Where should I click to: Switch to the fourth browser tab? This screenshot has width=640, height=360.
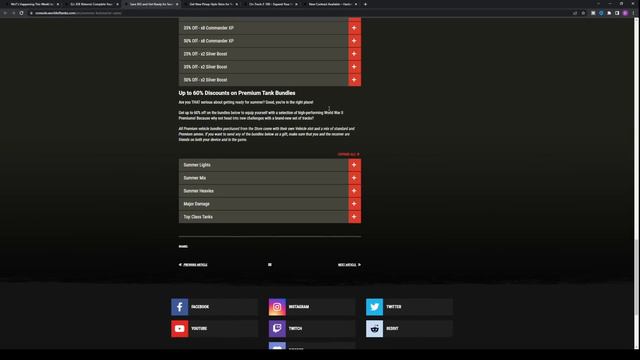tap(211, 4)
